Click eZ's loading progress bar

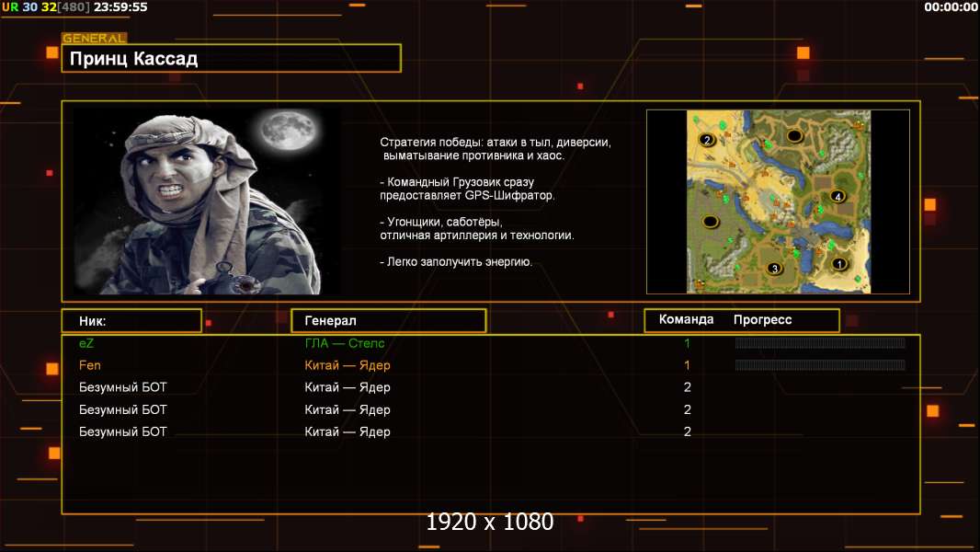(x=820, y=342)
